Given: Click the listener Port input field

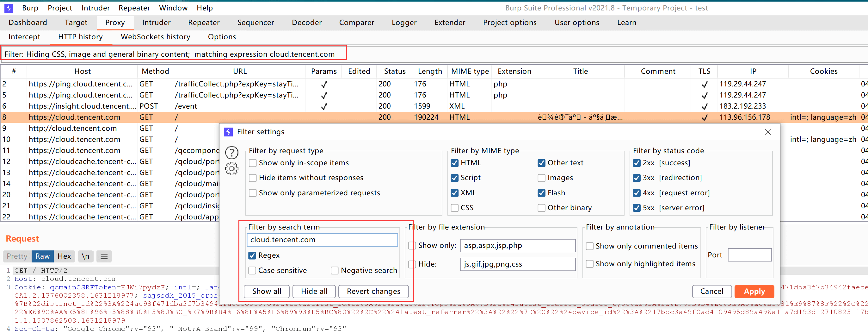Looking at the screenshot, I should pos(749,255).
